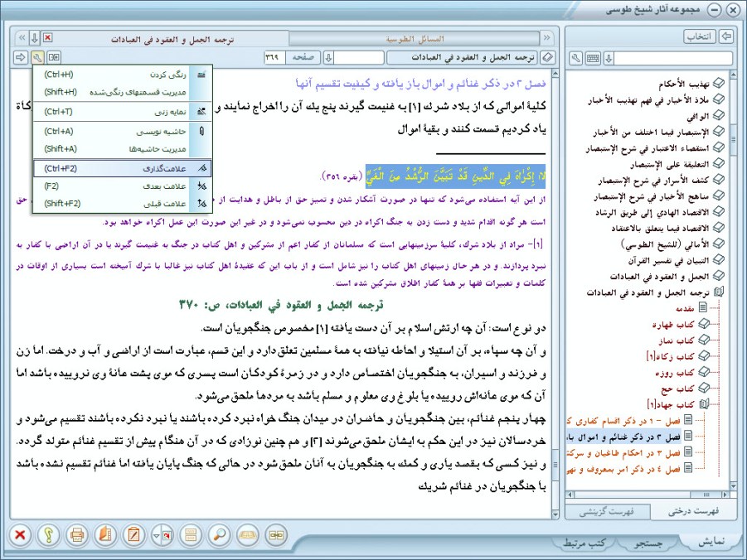The image size is (747, 560).
Task: Click the wrench tools icon above the text
Action: 37,58
